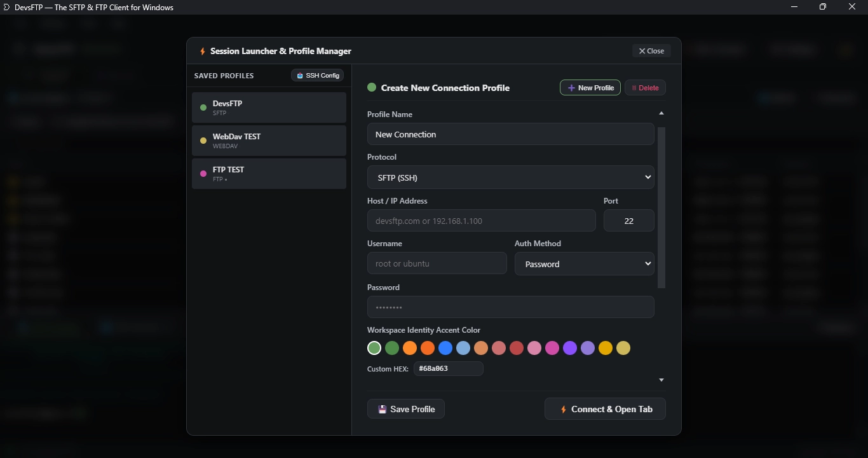The width and height of the screenshot is (868, 458).
Task: Click the form's vertical scrollbar thumb
Action: pos(661,208)
